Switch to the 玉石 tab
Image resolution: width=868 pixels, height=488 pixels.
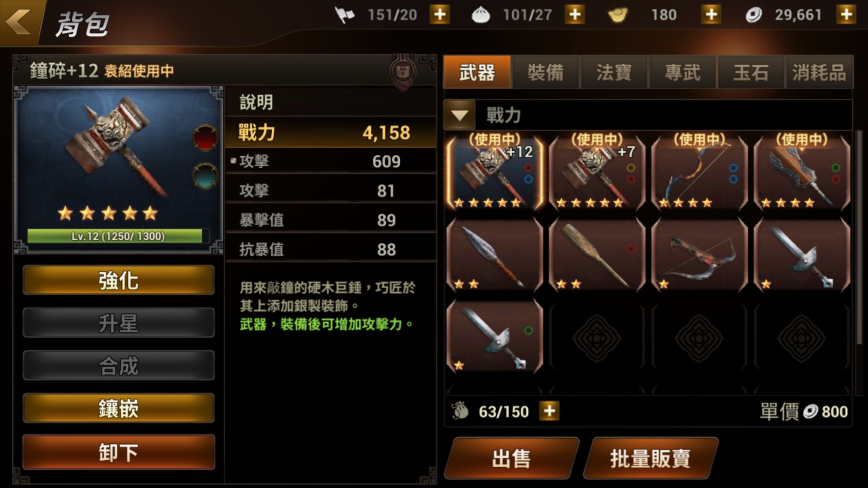[751, 72]
